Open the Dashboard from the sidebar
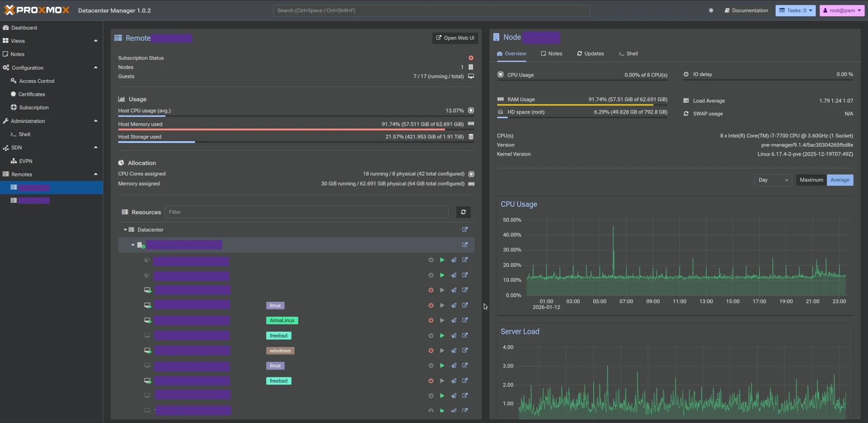 23,28
